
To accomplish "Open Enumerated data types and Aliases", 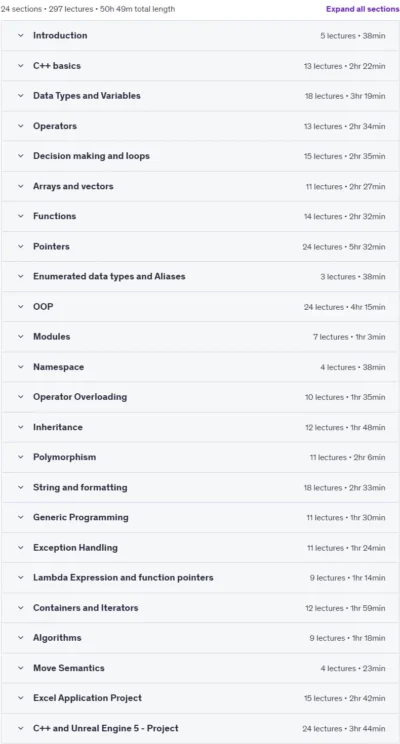I will click(200, 277).
